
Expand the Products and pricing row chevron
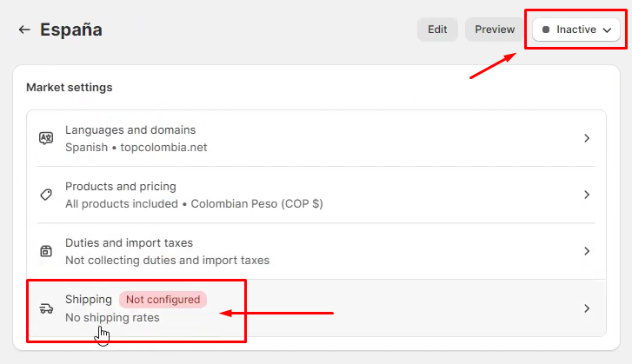click(x=587, y=195)
